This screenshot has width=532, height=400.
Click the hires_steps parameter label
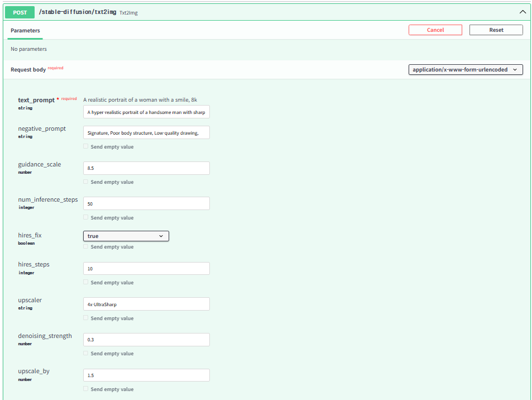pos(33,264)
